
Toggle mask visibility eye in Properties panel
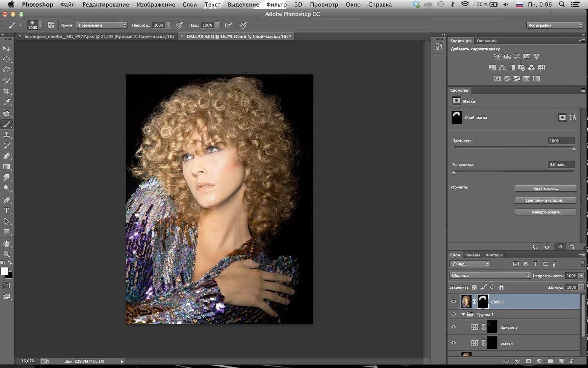tap(560, 247)
